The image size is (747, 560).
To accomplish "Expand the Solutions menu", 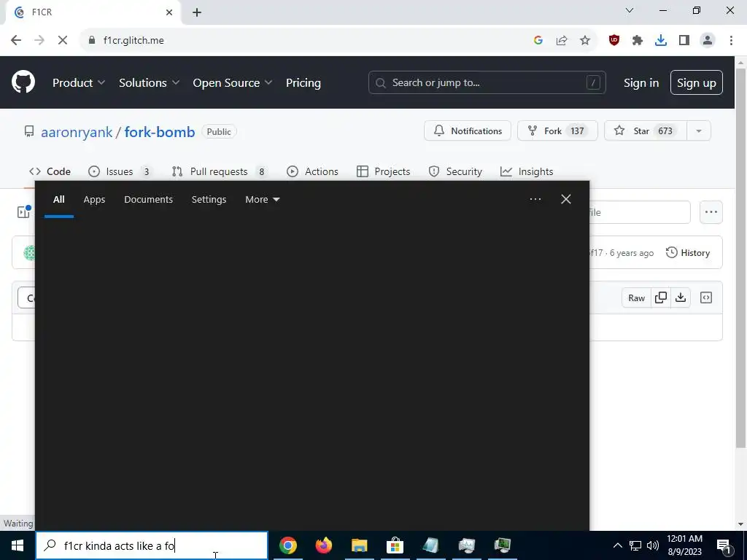I will point(149,82).
